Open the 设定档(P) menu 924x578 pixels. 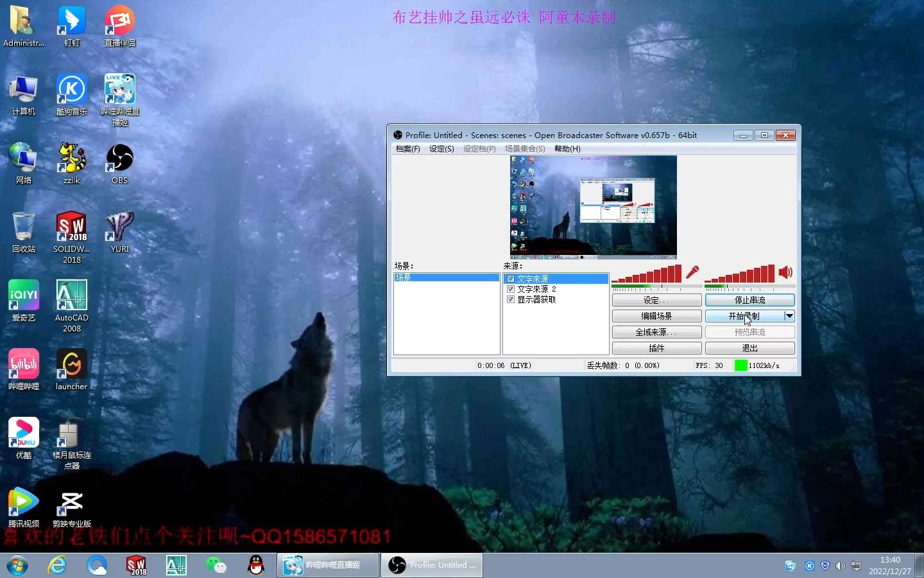point(479,149)
